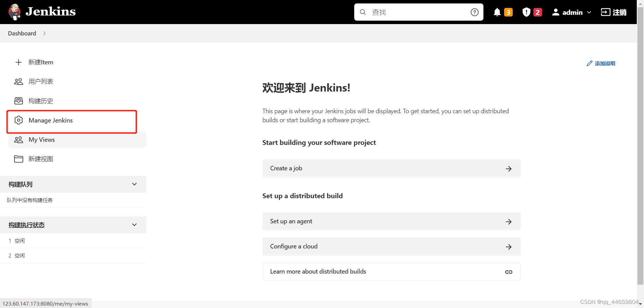Click the Jenkins butler logo
This screenshot has width=644, height=308.
click(14, 12)
